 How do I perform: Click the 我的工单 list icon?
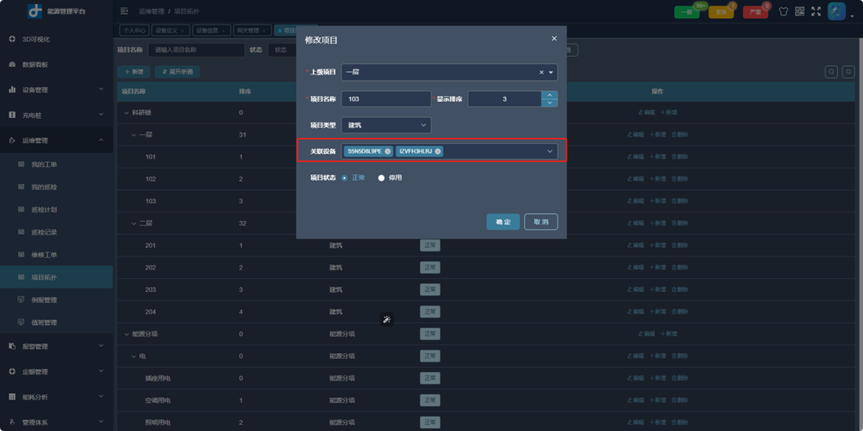click(21, 164)
